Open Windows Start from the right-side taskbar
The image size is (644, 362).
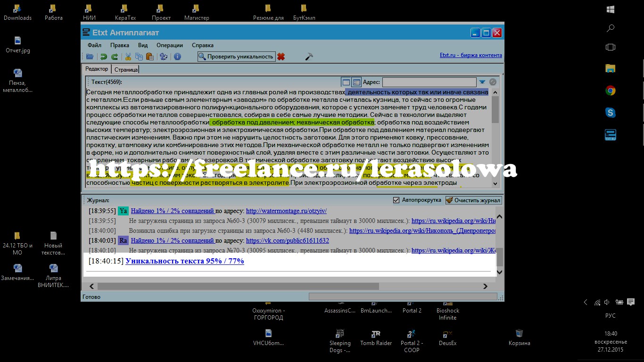[611, 9]
